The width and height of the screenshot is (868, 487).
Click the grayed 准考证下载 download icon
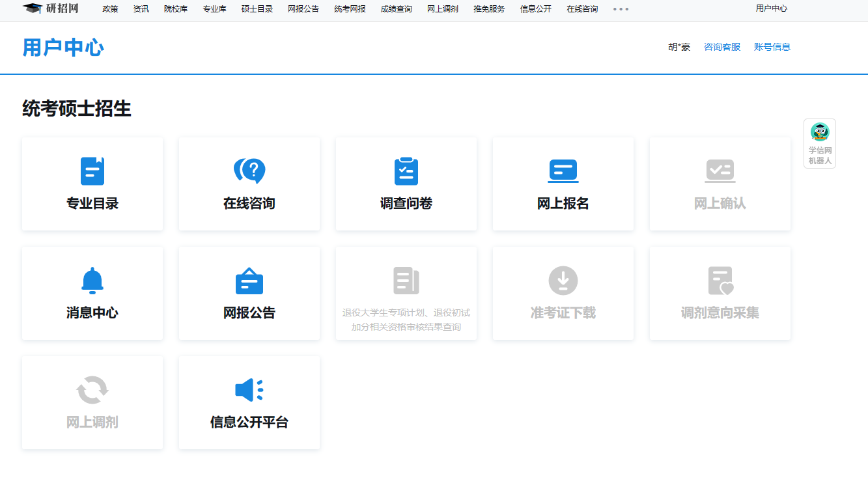pyautogui.click(x=563, y=280)
